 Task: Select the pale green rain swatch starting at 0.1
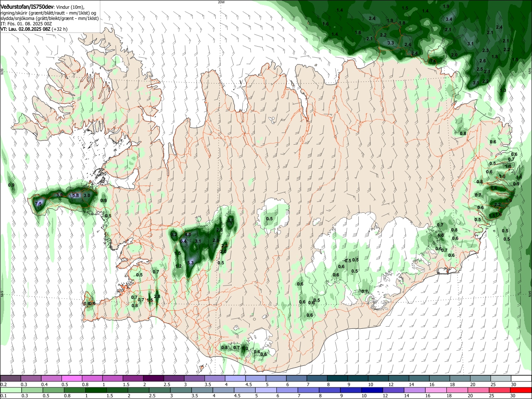10,390
